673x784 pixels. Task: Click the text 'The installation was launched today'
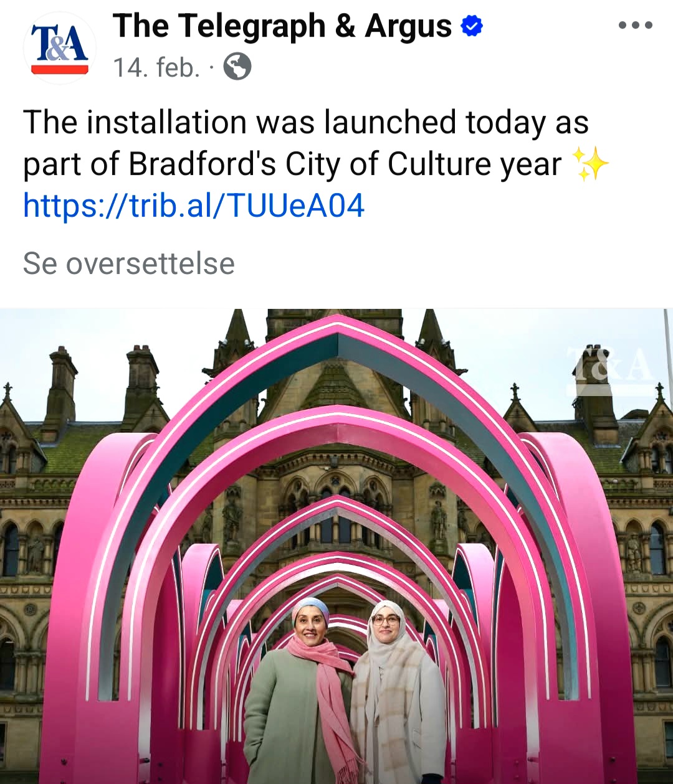click(284, 122)
